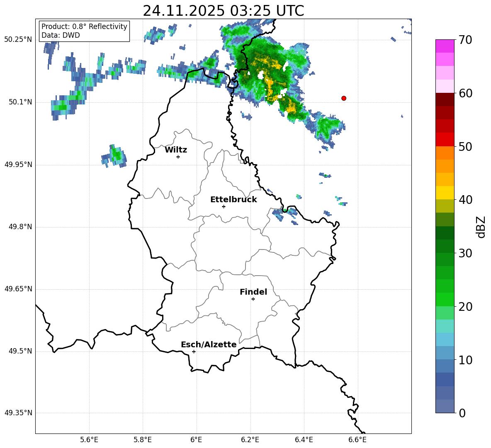Image resolution: width=491 pixels, height=448 pixels.
Task: Click colorbar tick label 50
Action: [465, 146]
